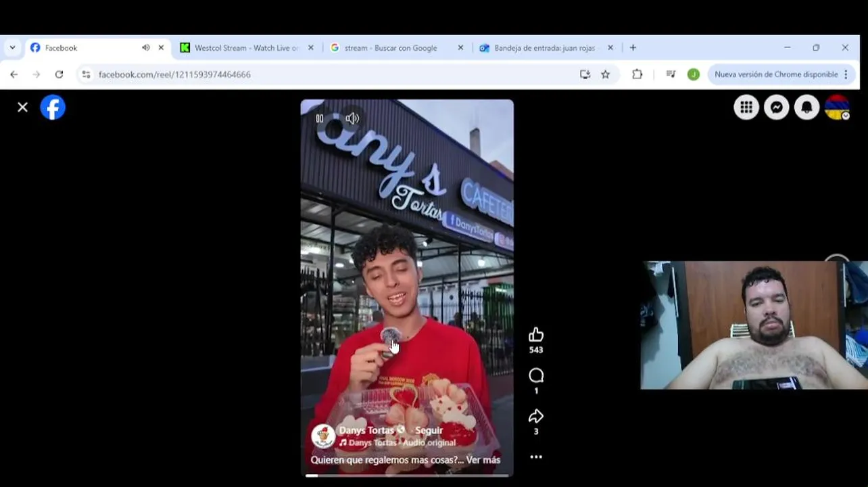Close the Google search tab
This screenshot has height=487, width=868.
(461, 48)
